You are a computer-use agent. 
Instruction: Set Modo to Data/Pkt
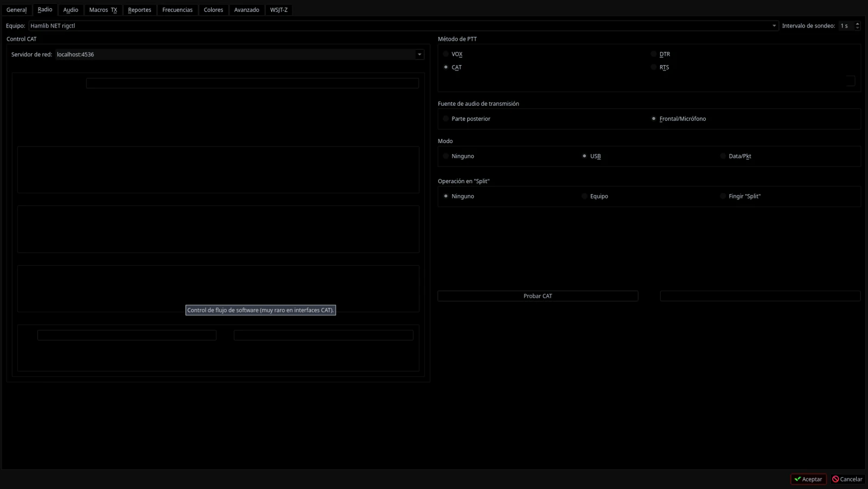pyautogui.click(x=735, y=156)
